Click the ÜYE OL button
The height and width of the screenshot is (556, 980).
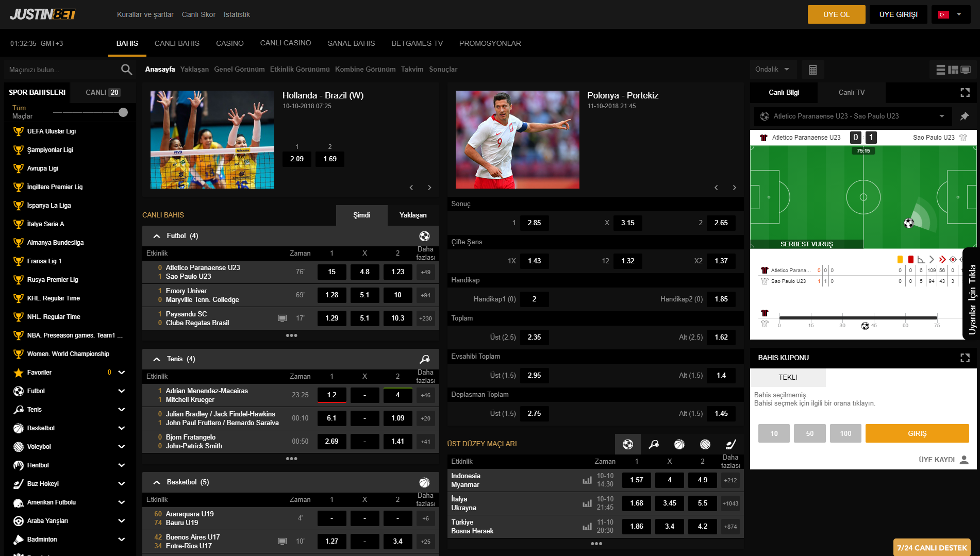coord(836,14)
